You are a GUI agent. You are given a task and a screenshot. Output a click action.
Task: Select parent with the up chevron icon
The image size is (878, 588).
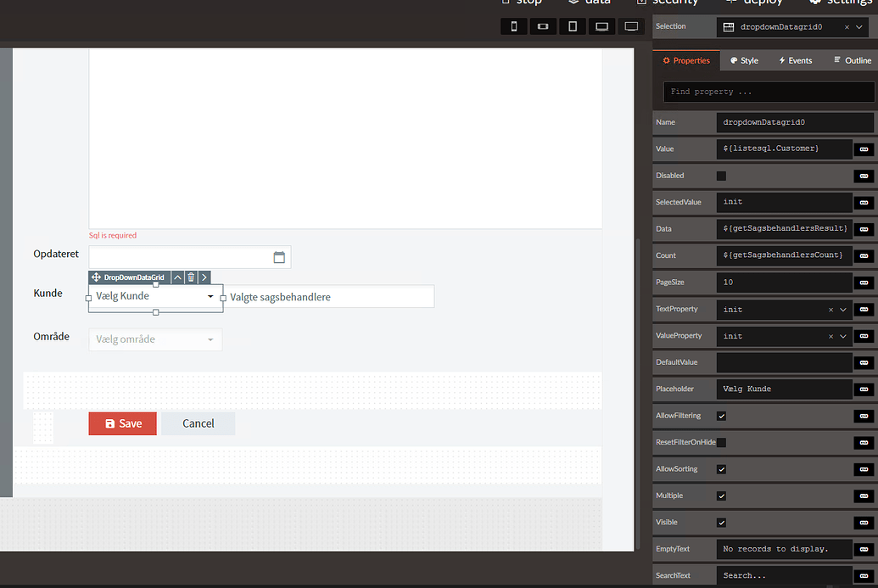(x=177, y=277)
